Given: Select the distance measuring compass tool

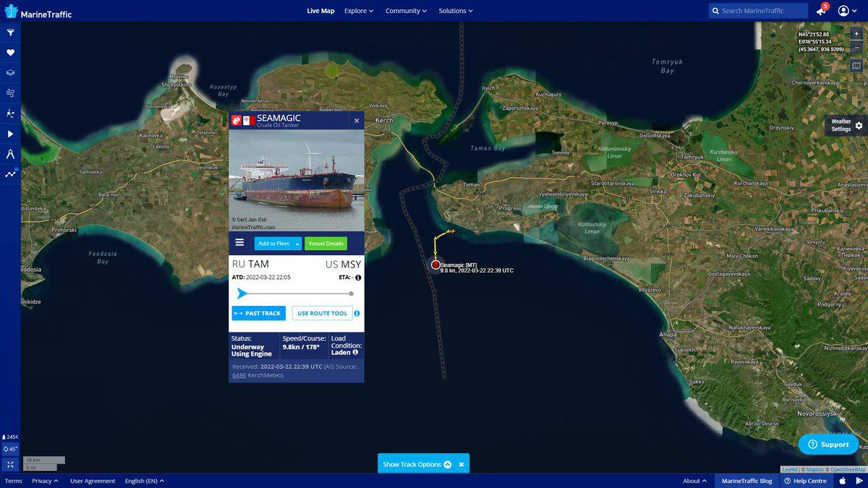Looking at the screenshot, I should [x=10, y=154].
